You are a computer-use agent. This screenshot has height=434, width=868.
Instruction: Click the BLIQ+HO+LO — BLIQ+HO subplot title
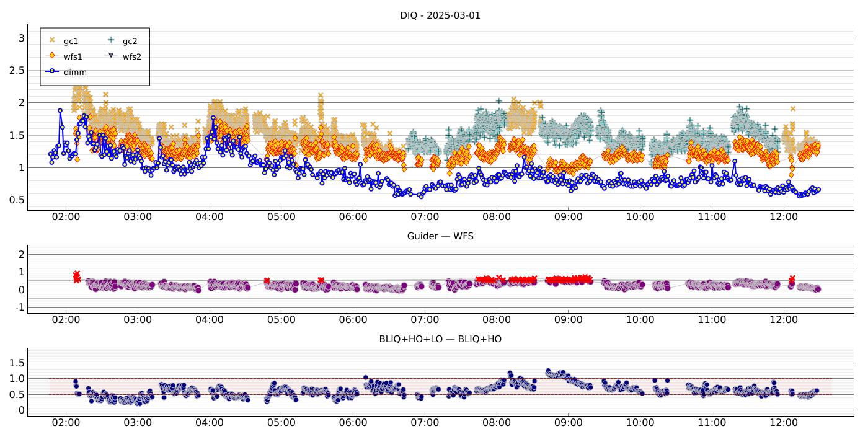pos(440,339)
